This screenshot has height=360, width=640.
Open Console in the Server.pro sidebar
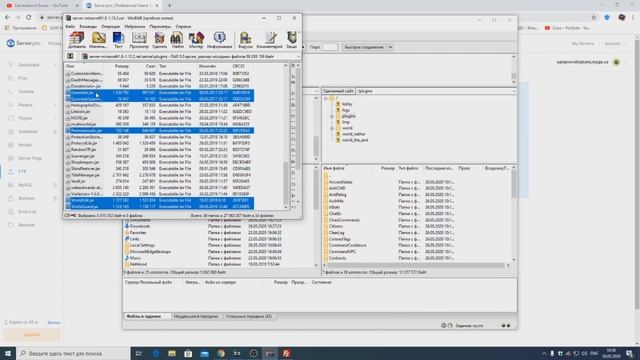click(x=26, y=91)
